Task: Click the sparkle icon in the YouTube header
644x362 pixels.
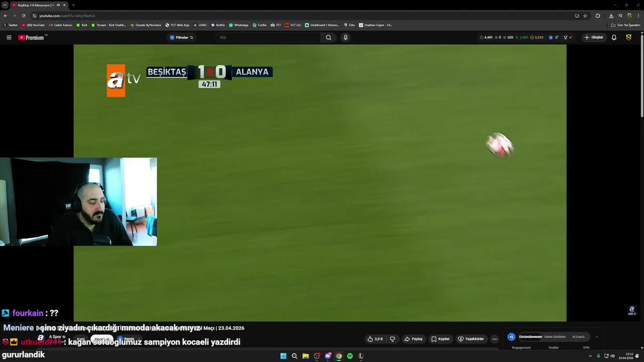Action: coord(571,37)
